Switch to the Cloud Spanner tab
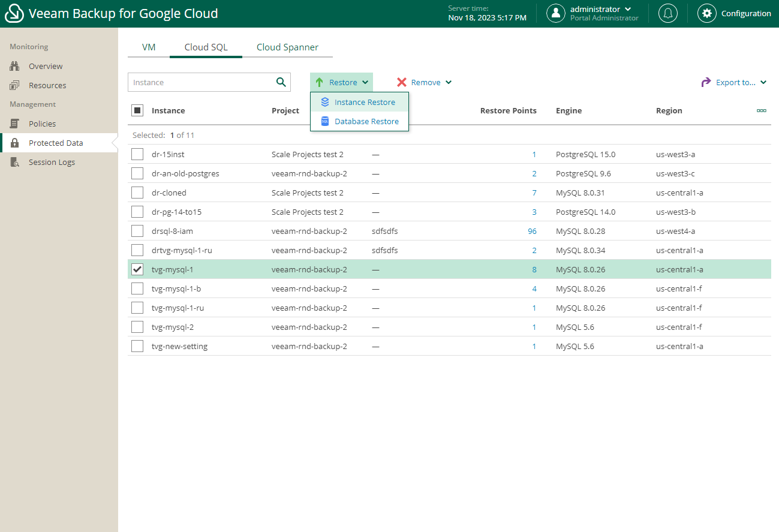The width and height of the screenshot is (779, 532). pyautogui.click(x=287, y=47)
